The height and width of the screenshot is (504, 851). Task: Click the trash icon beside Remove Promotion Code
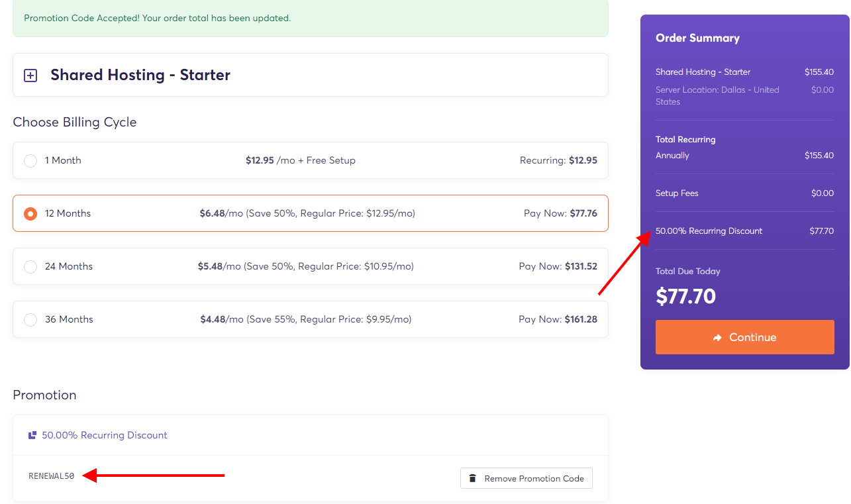click(473, 478)
